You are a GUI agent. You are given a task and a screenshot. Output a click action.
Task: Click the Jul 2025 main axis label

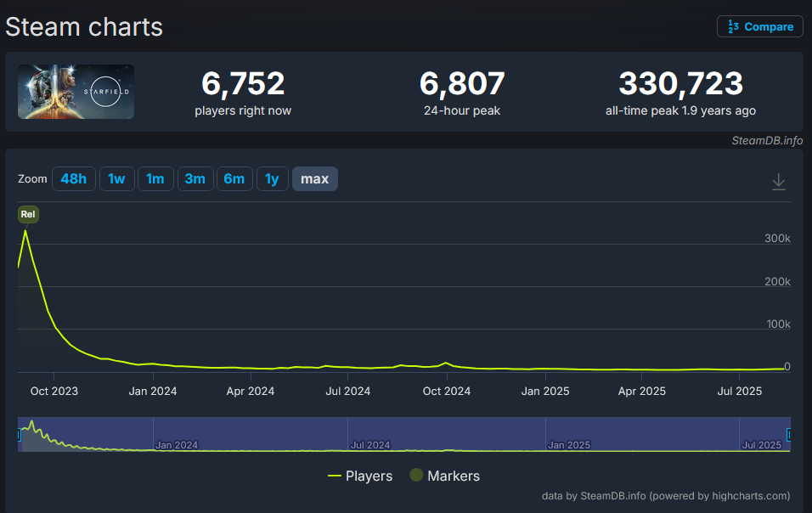tap(740, 392)
